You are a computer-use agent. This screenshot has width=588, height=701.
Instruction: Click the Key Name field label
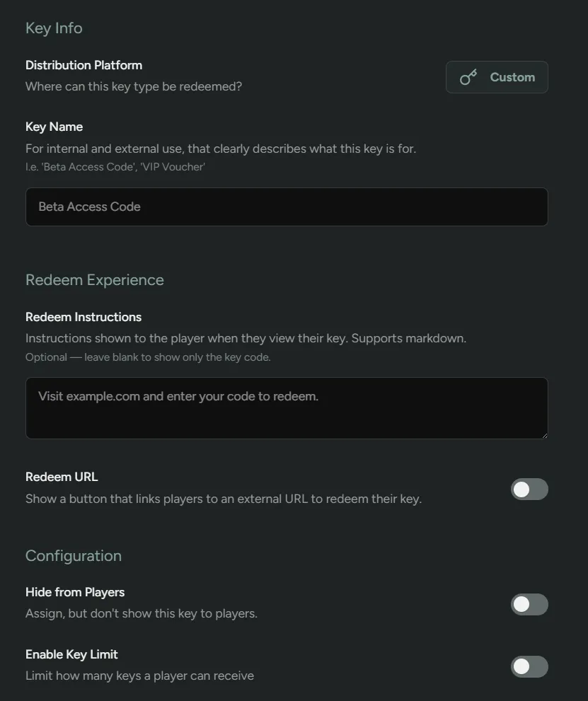pyautogui.click(x=54, y=127)
